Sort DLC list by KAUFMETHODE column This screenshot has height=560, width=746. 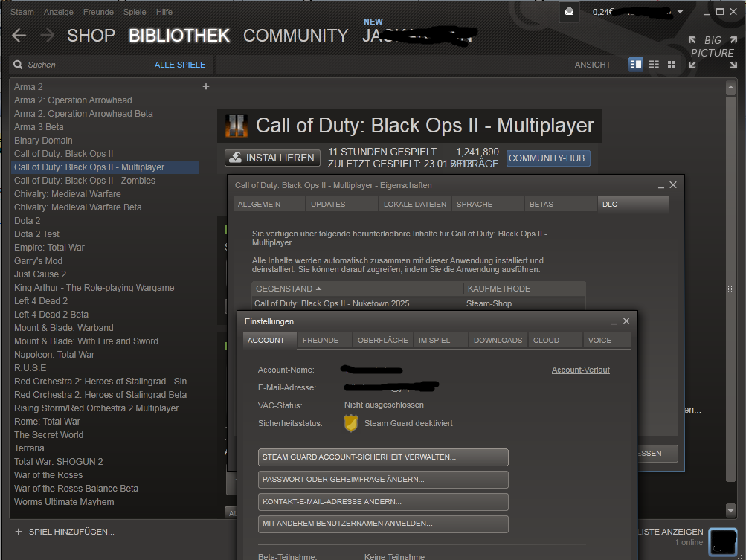(524, 289)
